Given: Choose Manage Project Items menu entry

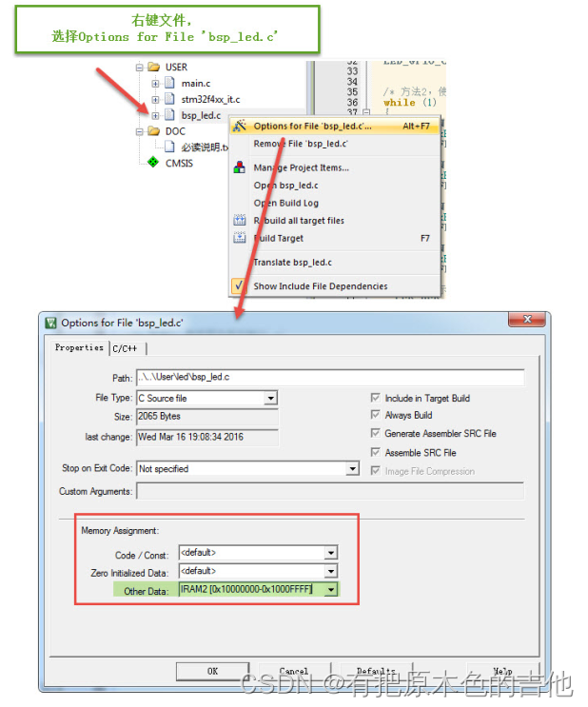Looking at the screenshot, I should [334, 167].
